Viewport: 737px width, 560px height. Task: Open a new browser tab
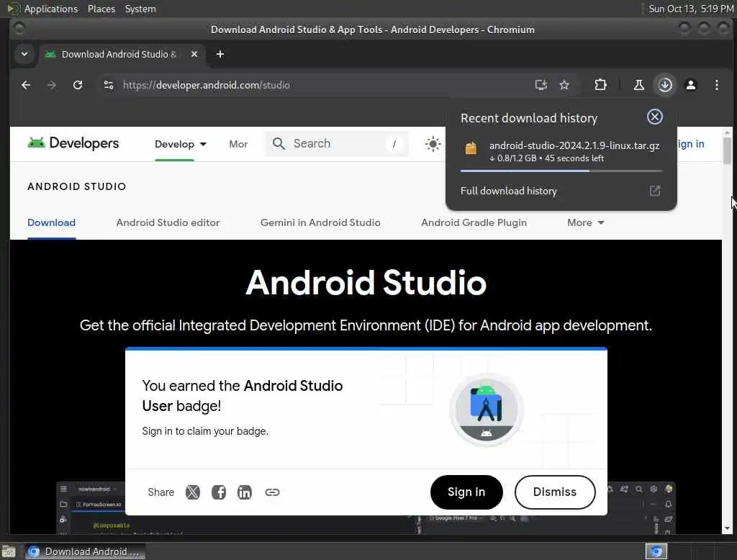[x=220, y=54]
